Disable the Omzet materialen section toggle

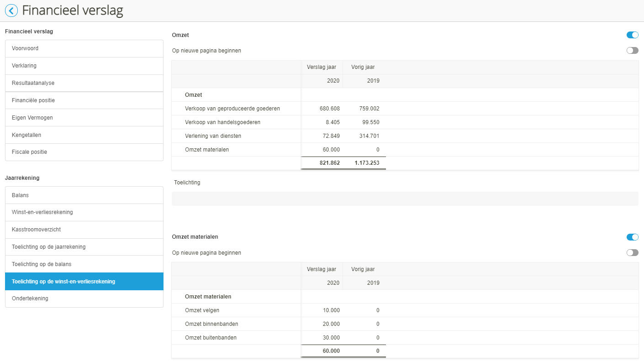pos(633,237)
